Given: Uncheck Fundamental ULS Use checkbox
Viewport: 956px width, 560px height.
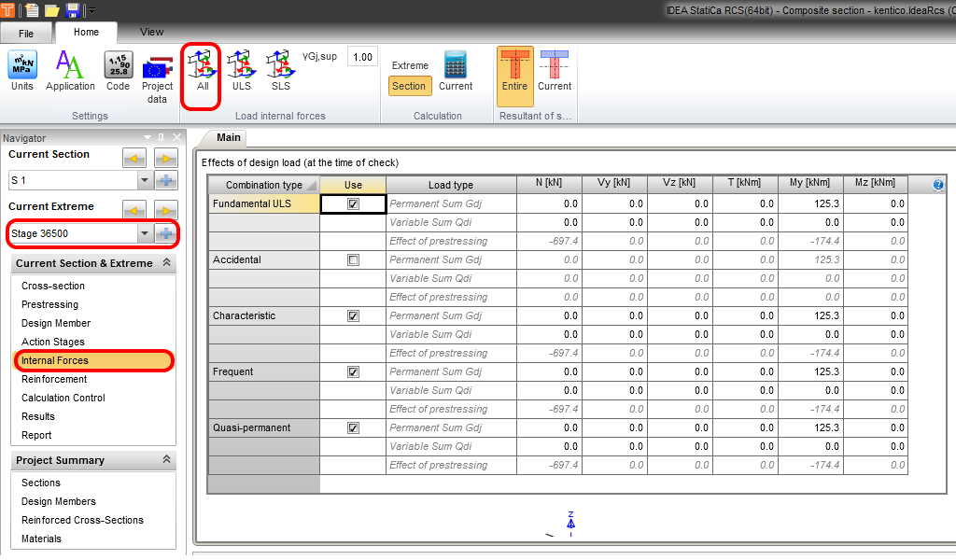Looking at the screenshot, I should [x=353, y=203].
